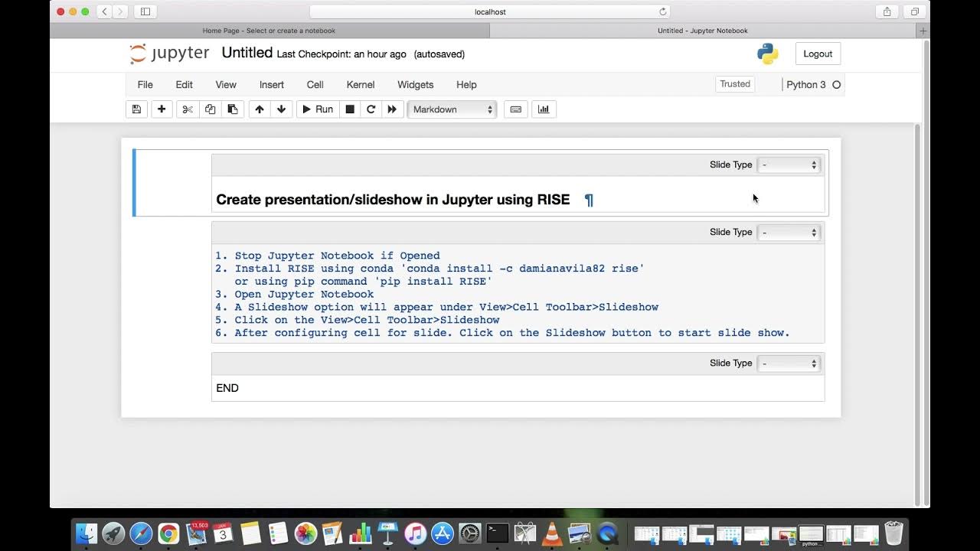The width and height of the screenshot is (980, 551).
Task: Restart the kernel with circular arrow icon
Action: click(371, 109)
